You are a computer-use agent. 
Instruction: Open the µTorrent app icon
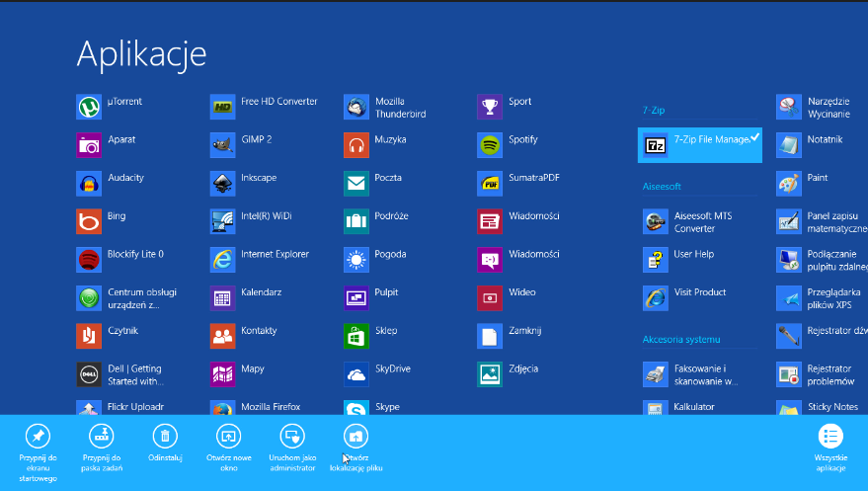[89, 107]
